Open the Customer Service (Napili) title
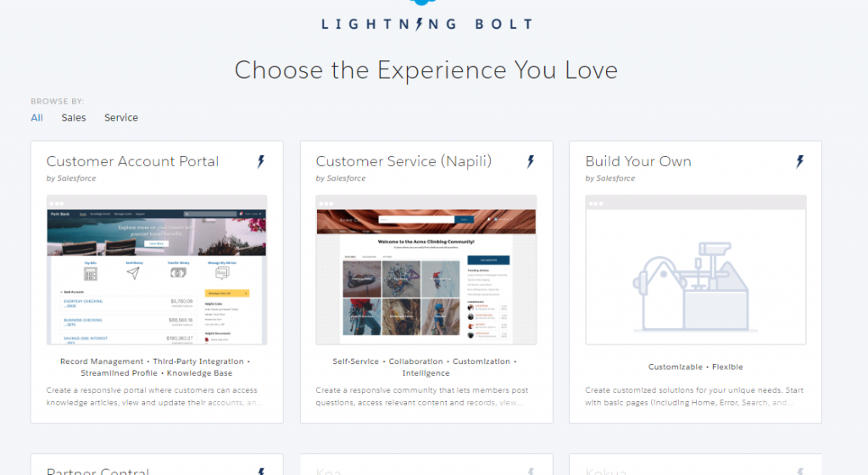Image resolution: width=868 pixels, height=475 pixels. tap(403, 161)
